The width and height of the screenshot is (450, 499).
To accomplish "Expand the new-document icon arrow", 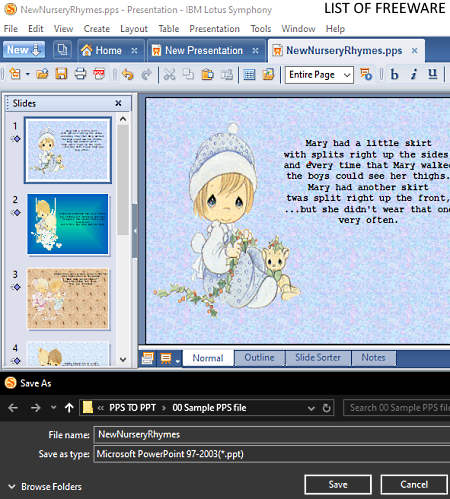I will pos(28,74).
